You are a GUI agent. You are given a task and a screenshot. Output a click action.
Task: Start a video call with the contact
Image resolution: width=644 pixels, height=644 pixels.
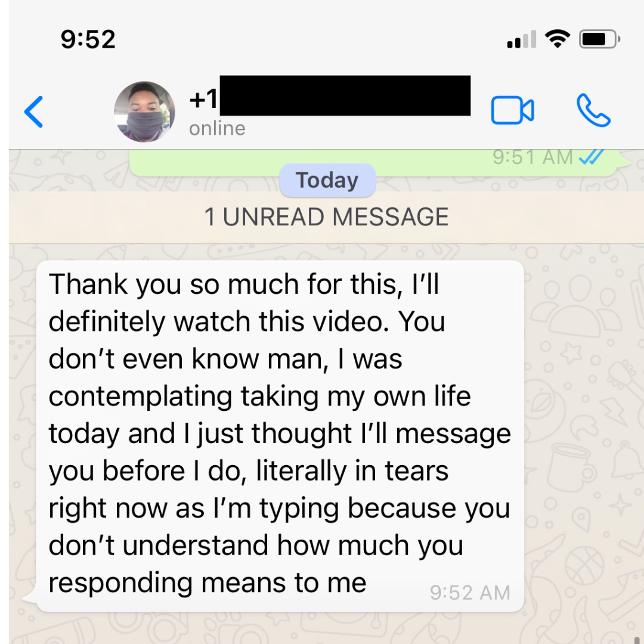512,110
